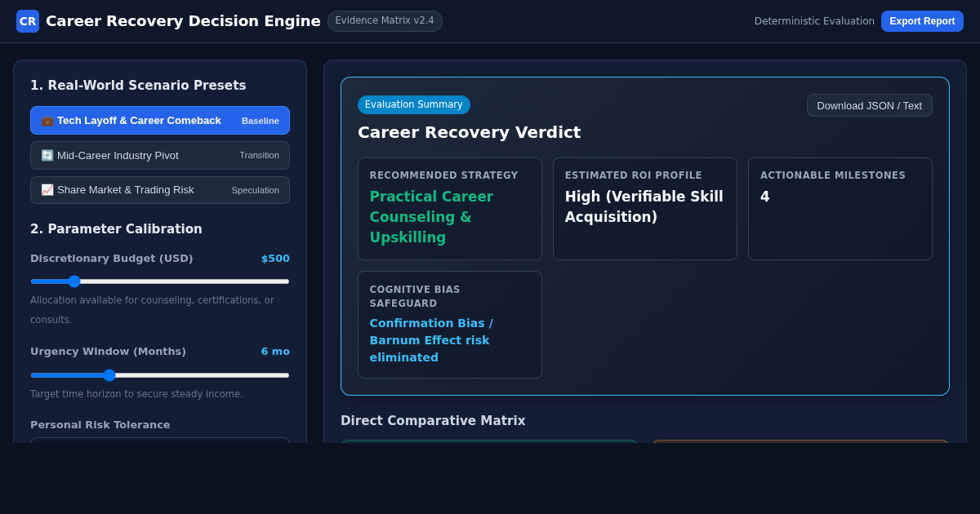The width and height of the screenshot is (980, 514).
Task: Pick Share Market & Trading Risk preset
Action: (x=160, y=190)
